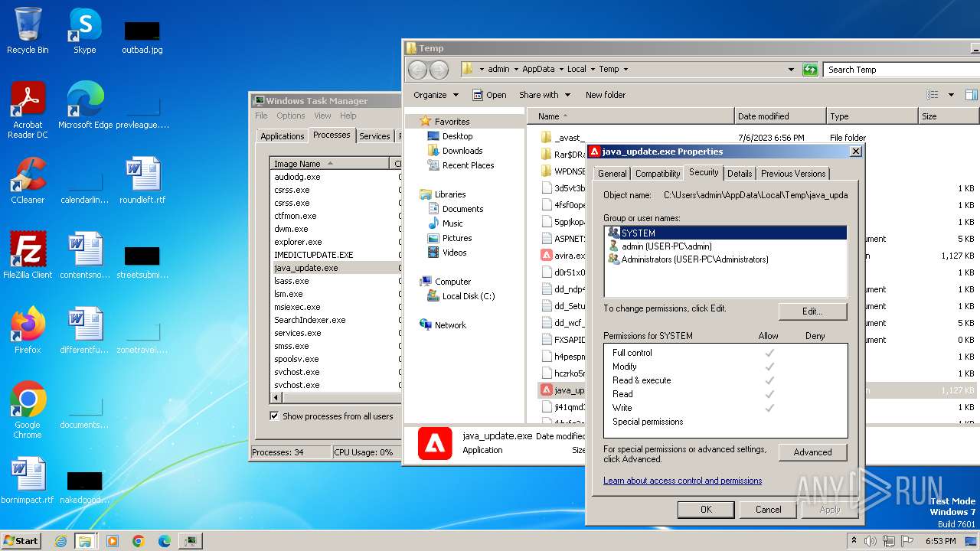Screen dimensions: 980x551
Task: Select Local Disk (C:) in navigation
Action: [468, 296]
